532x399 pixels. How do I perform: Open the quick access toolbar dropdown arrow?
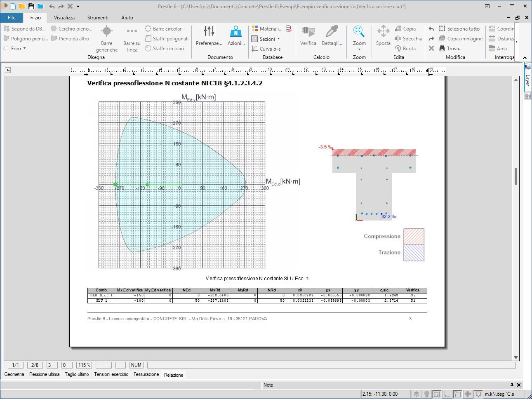(78, 6)
